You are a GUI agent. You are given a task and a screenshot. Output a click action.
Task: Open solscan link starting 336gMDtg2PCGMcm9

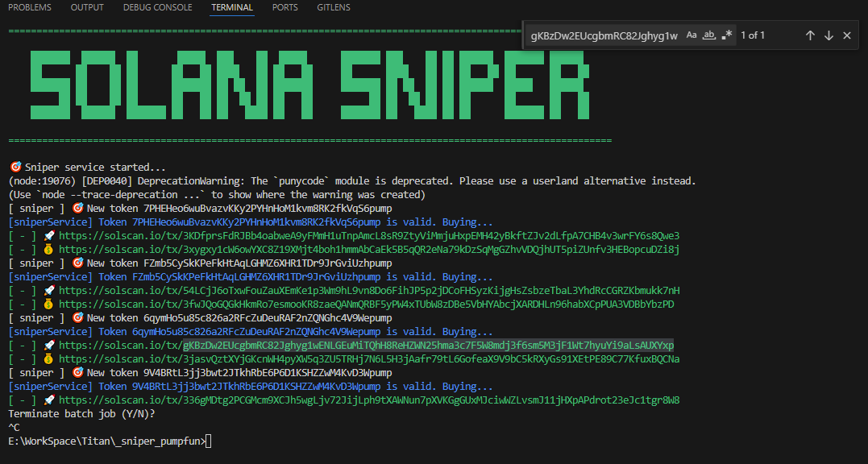point(369,400)
